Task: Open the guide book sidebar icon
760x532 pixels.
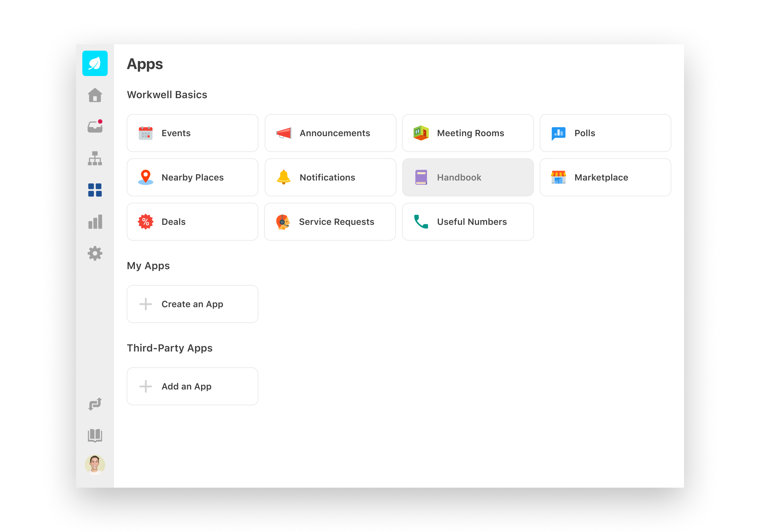Action: click(x=95, y=435)
